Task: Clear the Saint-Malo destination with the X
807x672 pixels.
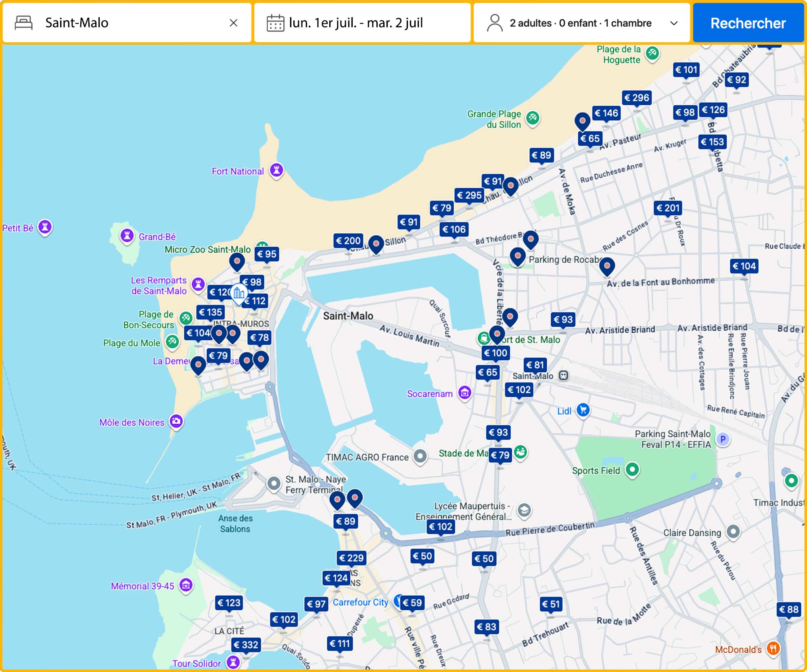Action: [x=234, y=23]
